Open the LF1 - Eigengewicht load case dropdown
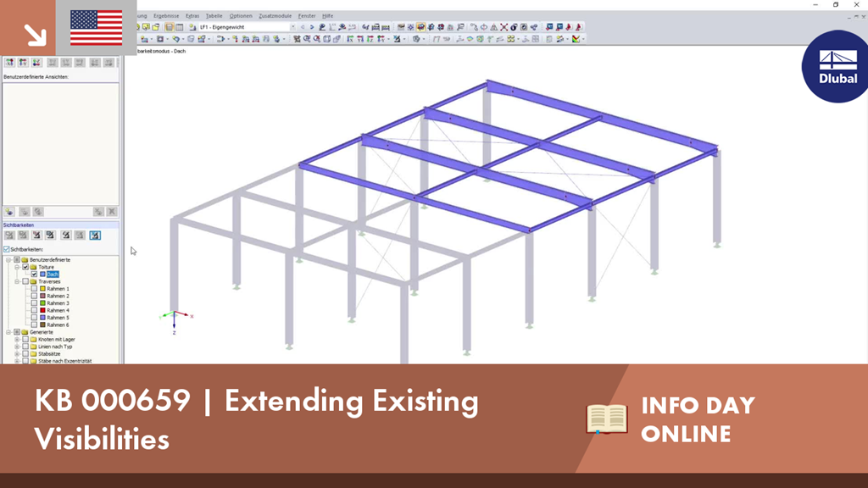 point(292,27)
